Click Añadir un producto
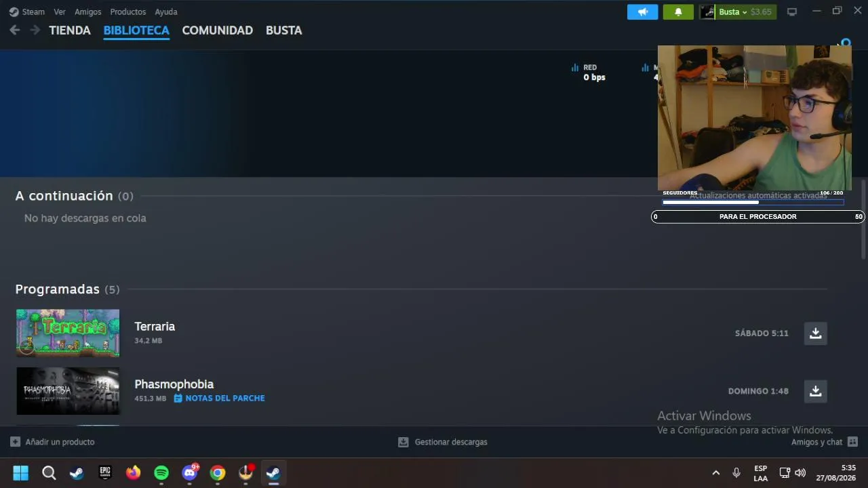Screen dimensions: 868x488 tap(60, 442)
